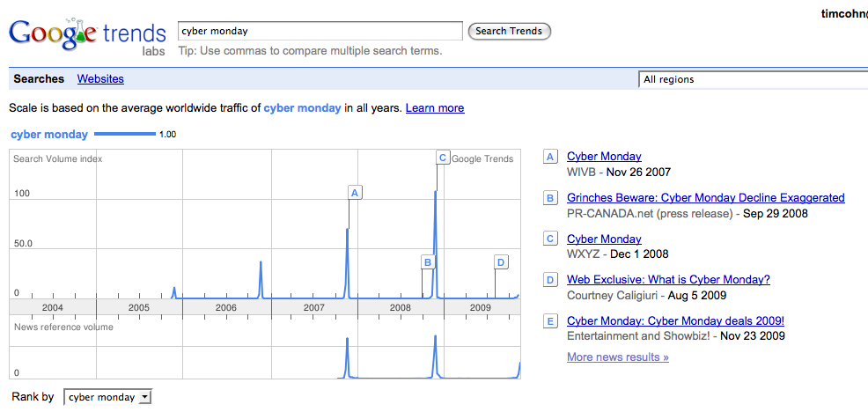Image resolution: width=868 pixels, height=412 pixels.
Task: Open the Learn more link
Action: (x=435, y=108)
